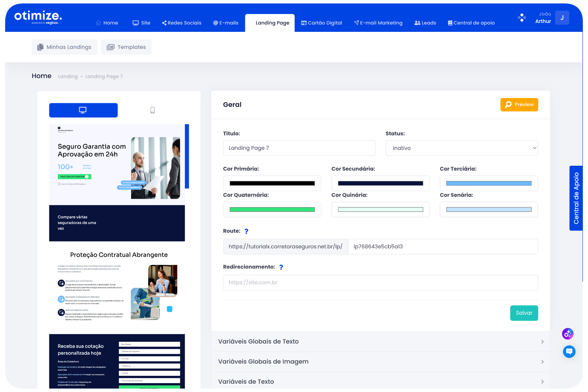The height and width of the screenshot is (392, 588).
Task: Go to the Leads menu item
Action: click(x=425, y=23)
